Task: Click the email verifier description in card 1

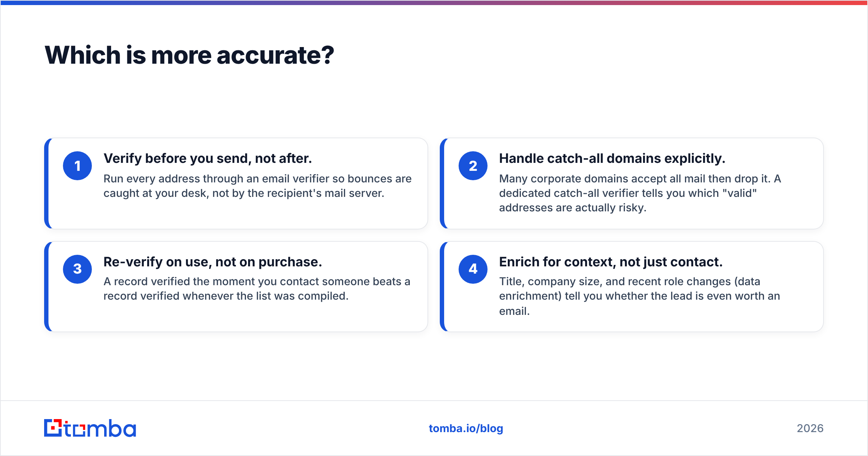Action: [x=258, y=186]
